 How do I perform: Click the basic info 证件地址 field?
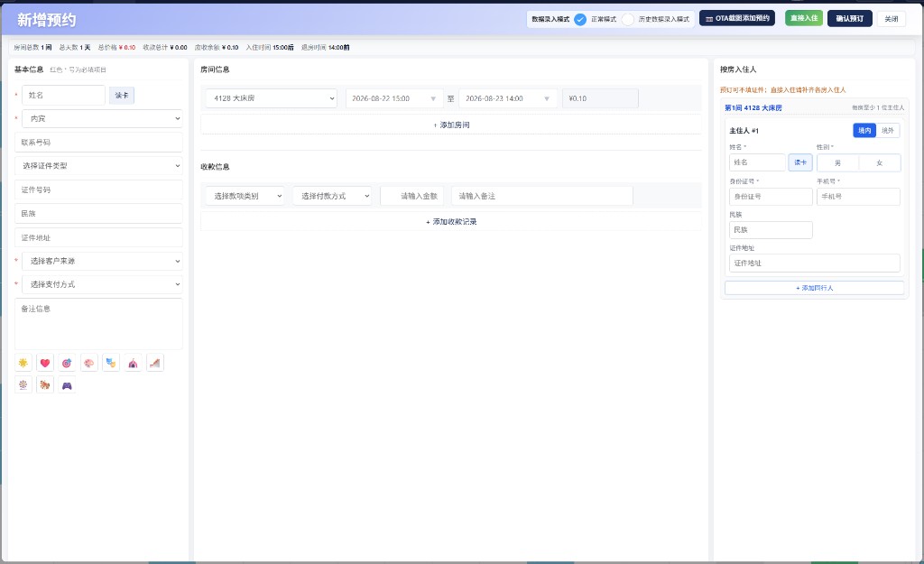tap(98, 237)
